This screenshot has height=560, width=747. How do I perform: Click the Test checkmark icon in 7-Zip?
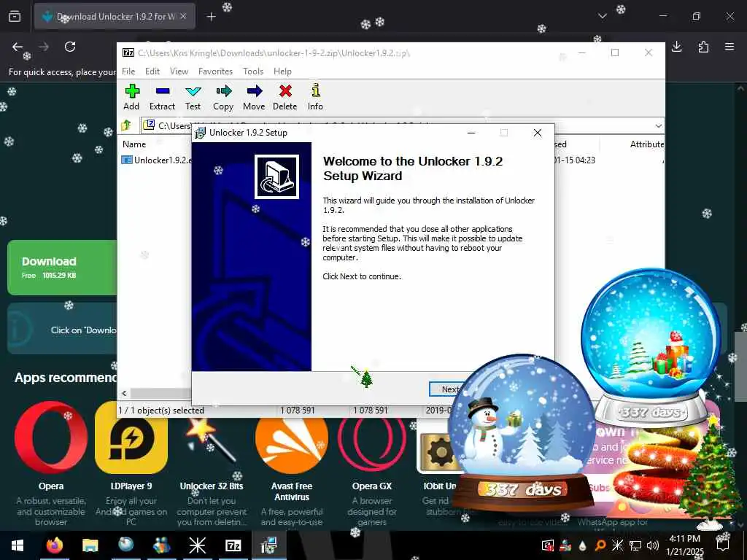[x=193, y=91]
